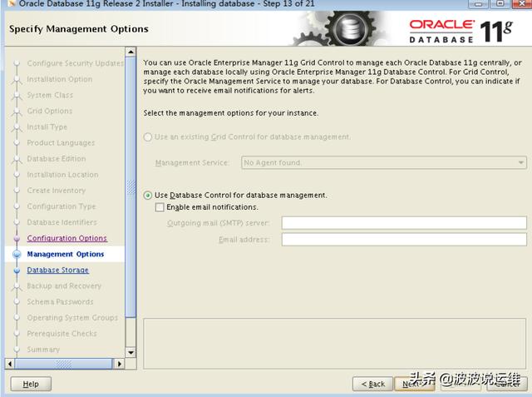The height and width of the screenshot is (397, 532).
Task: Click the Create Inventory step
Action: coord(57,191)
